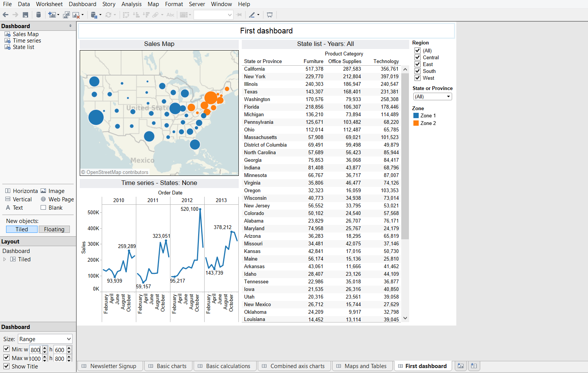Click the Pause Auto Updates icon
This screenshot has width=588, height=373.
94,15
